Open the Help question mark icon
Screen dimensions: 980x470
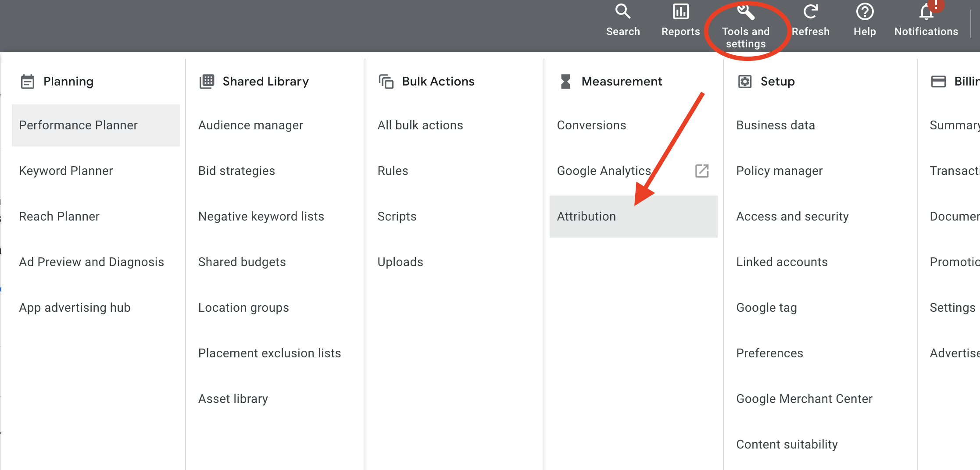(x=865, y=11)
